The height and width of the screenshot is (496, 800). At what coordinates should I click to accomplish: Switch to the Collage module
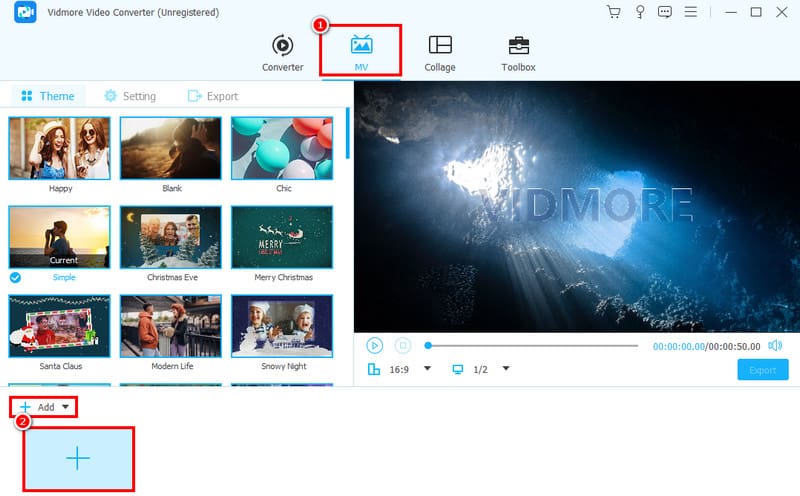[439, 52]
